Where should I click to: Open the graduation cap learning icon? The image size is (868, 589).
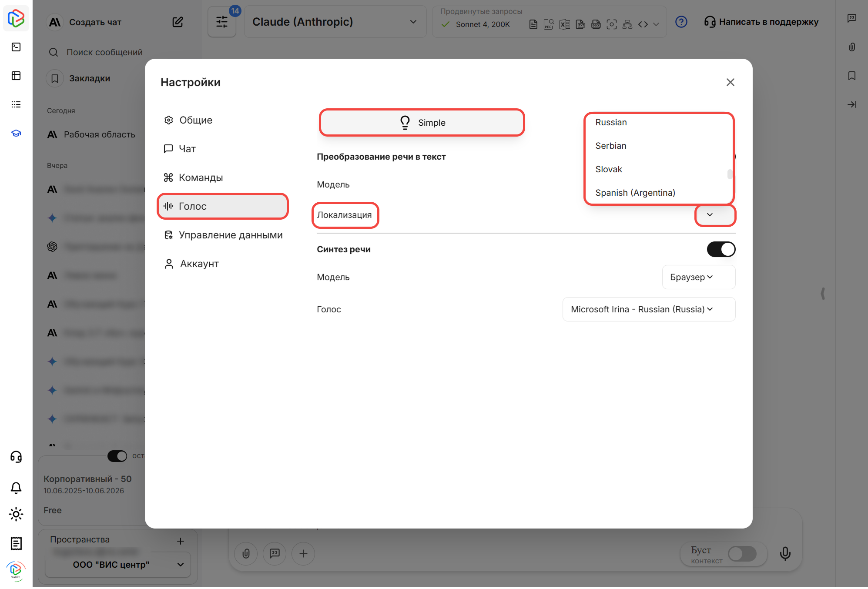pyautogui.click(x=16, y=133)
